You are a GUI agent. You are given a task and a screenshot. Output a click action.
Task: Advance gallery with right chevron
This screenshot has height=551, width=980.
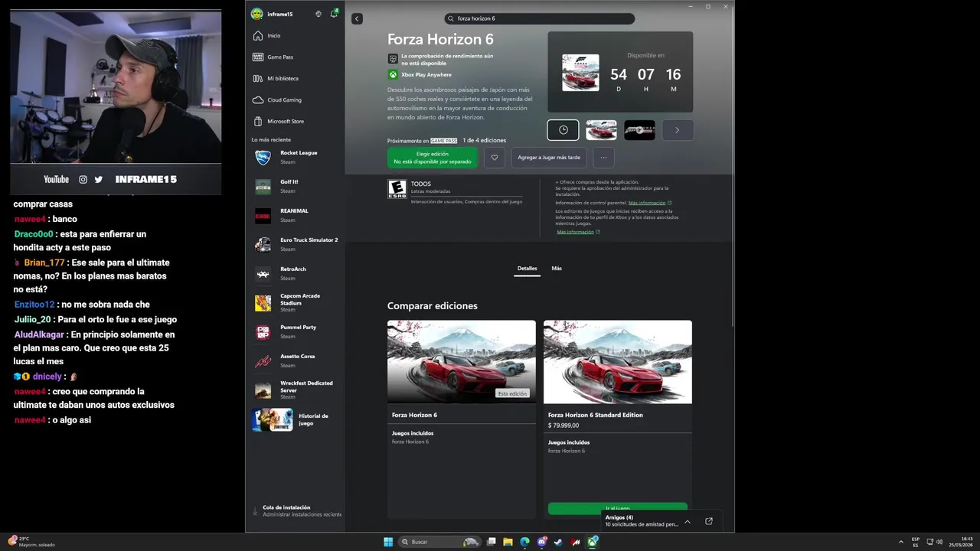(x=678, y=130)
